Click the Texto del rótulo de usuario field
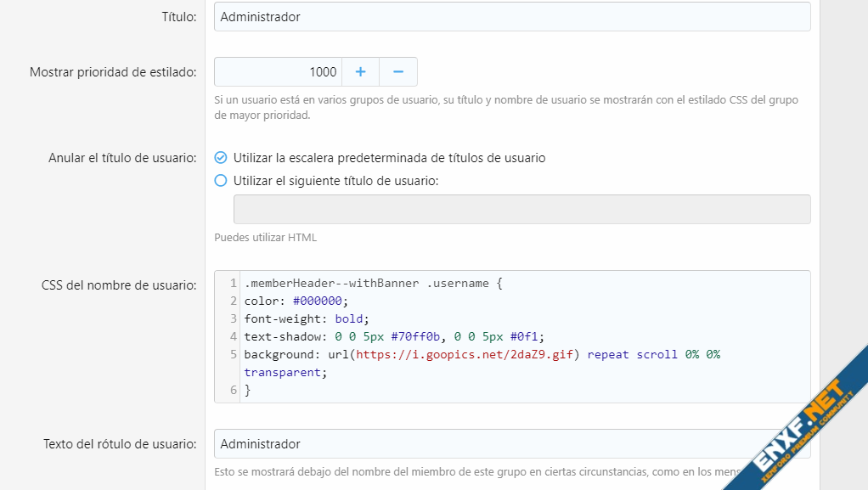 pos(511,444)
